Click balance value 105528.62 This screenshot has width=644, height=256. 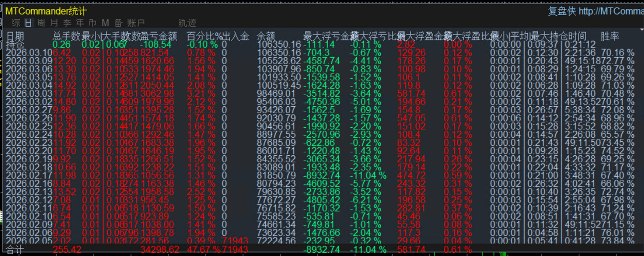pyautogui.click(x=279, y=61)
